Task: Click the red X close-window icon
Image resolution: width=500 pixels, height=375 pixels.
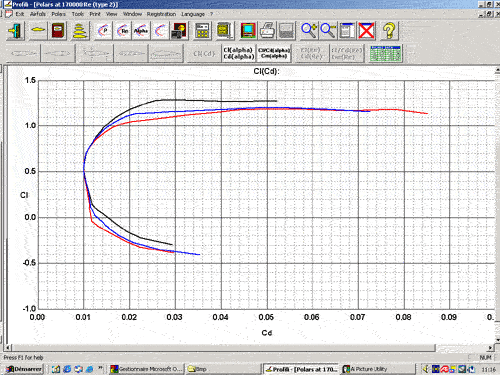Action: click(366, 31)
